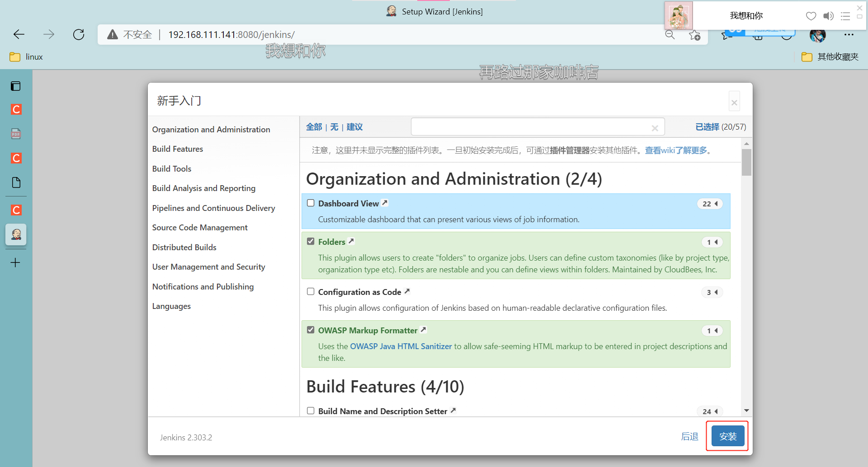Like the song with heart icon
868x467 pixels.
tap(811, 16)
